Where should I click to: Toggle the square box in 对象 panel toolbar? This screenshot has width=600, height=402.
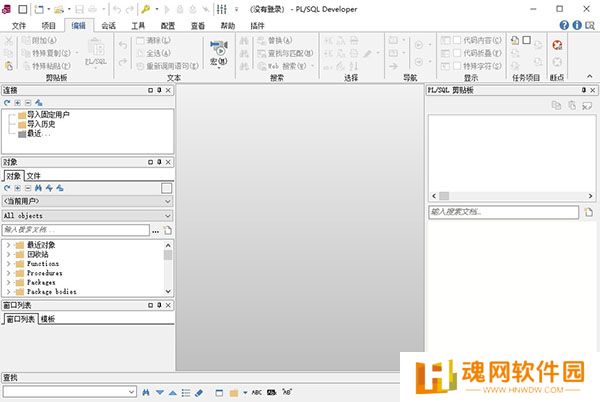point(166,188)
